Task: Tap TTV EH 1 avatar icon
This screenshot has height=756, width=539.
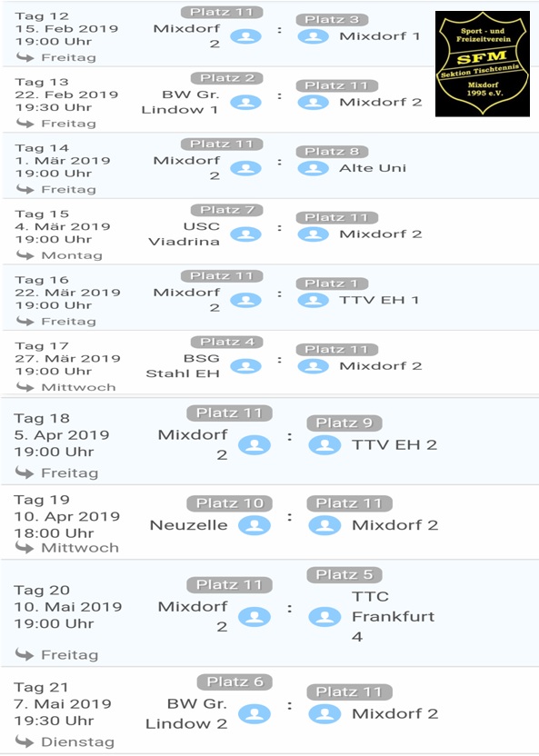Action: tap(313, 301)
